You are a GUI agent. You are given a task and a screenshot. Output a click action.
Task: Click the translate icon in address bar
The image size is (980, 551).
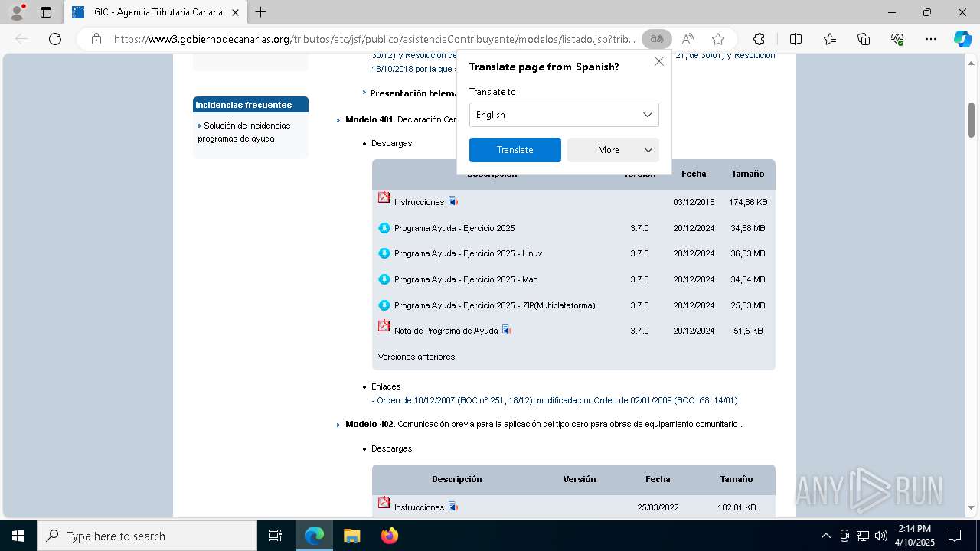coord(656,39)
